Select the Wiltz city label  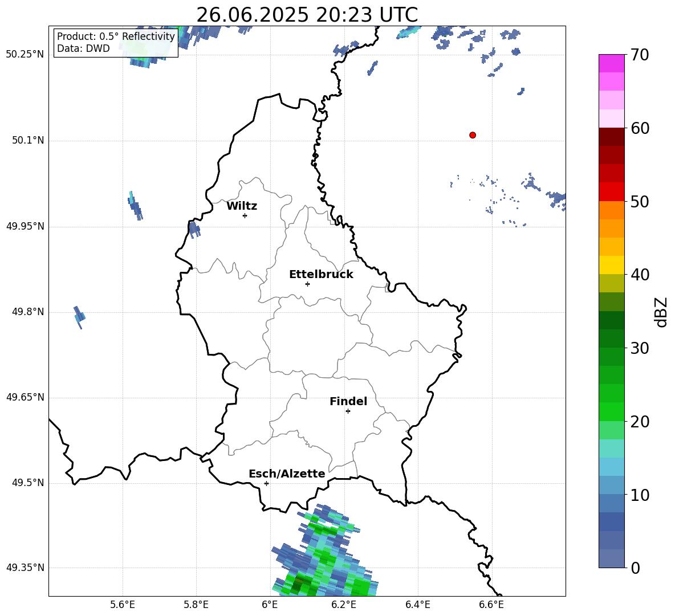(242, 206)
